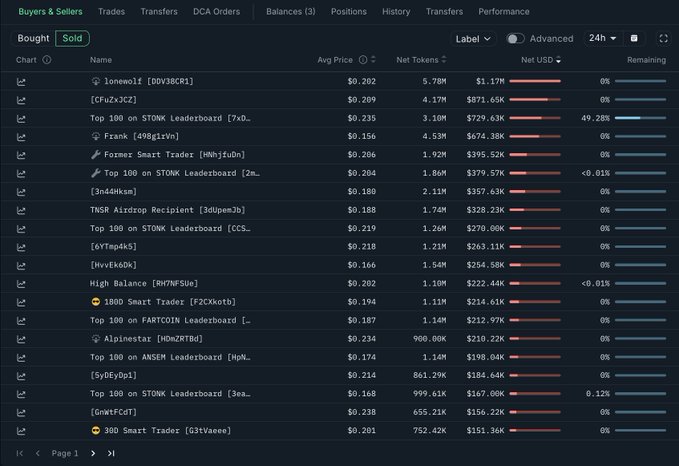Open chart icon for Alpinestar [HDmZRTBd] row
This screenshot has height=466, width=679.
[x=21, y=339]
